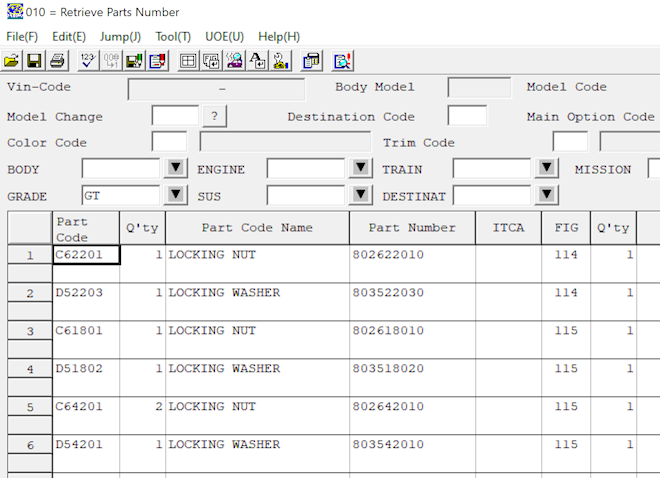Click the 123 checkmark toolbar icon
This screenshot has height=478, width=660.
87,60
